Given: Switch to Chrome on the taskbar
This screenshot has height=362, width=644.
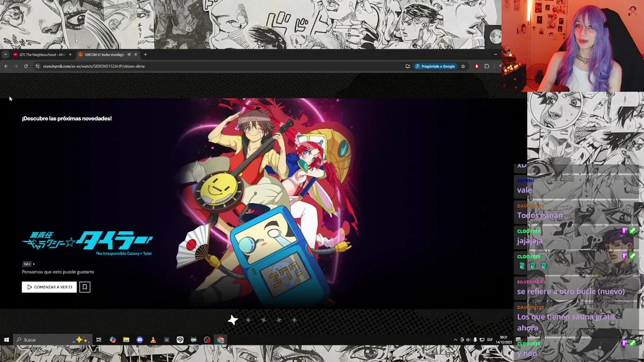Looking at the screenshot, I should 220,340.
